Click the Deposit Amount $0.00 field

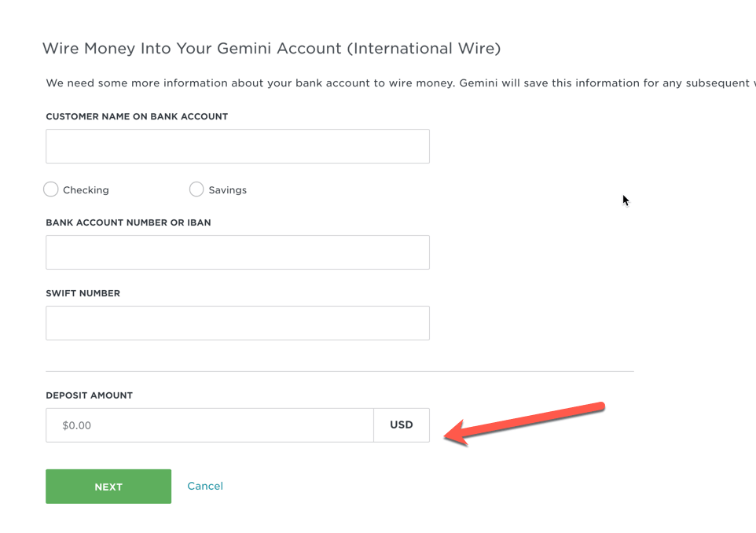pyautogui.click(x=209, y=425)
